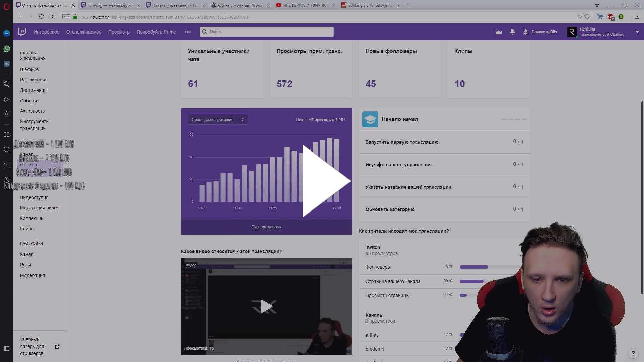644x362 pixels.
Task: Open start page grid button
Action: pos(52,17)
